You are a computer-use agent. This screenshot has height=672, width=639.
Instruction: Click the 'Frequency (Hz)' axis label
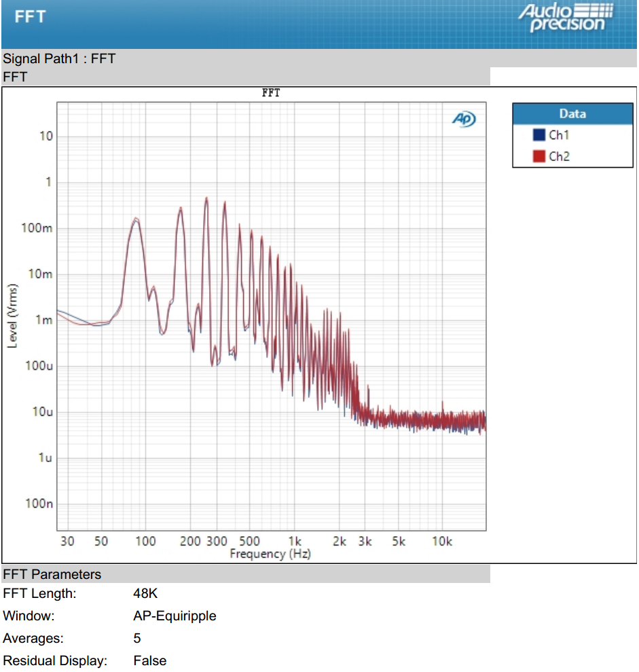270,554
